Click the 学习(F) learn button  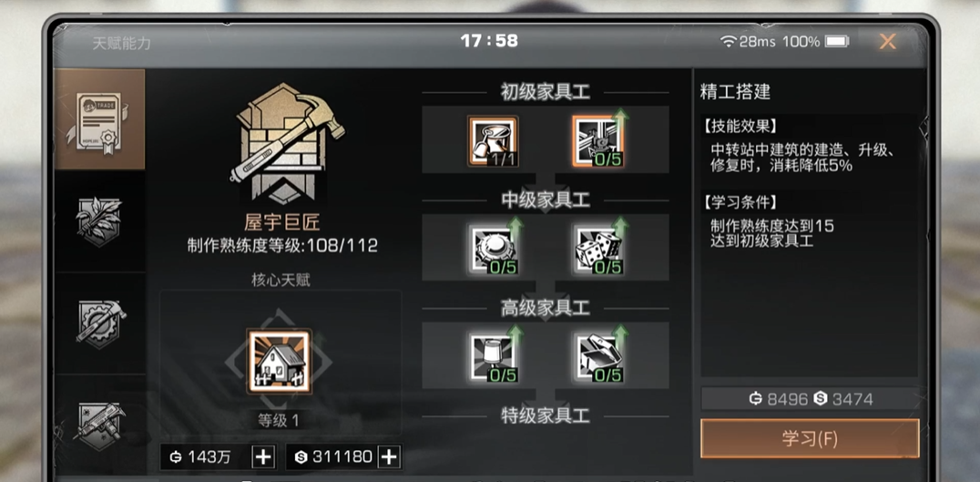(x=810, y=438)
